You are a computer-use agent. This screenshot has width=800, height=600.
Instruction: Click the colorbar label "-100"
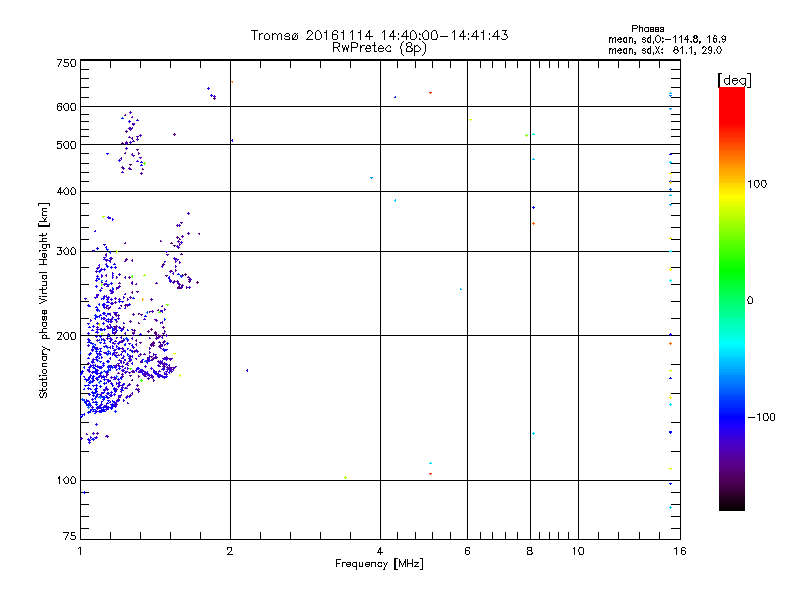coord(761,417)
